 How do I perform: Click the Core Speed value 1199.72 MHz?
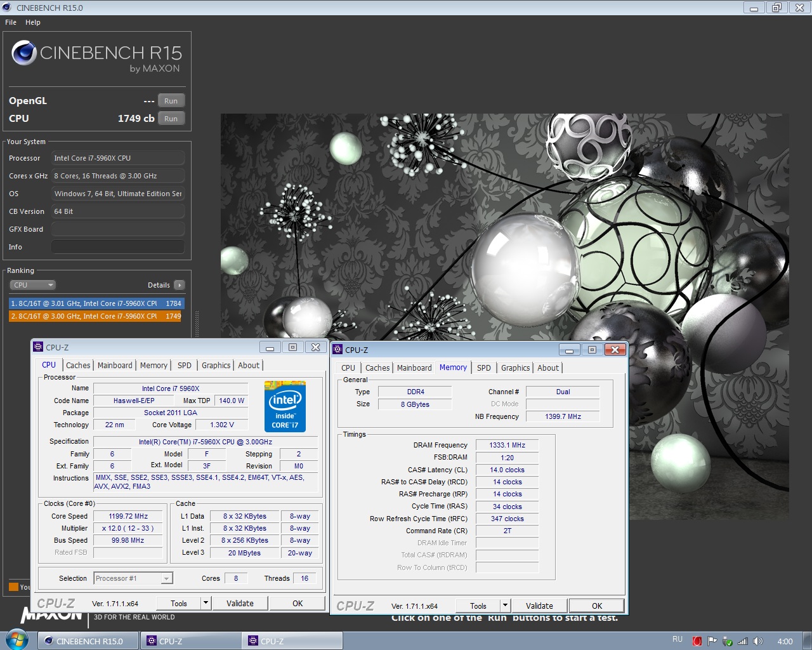tap(128, 516)
